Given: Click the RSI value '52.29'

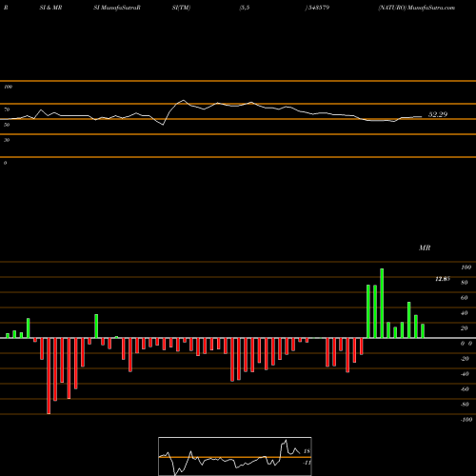Looking at the screenshot, I should pos(438,114).
